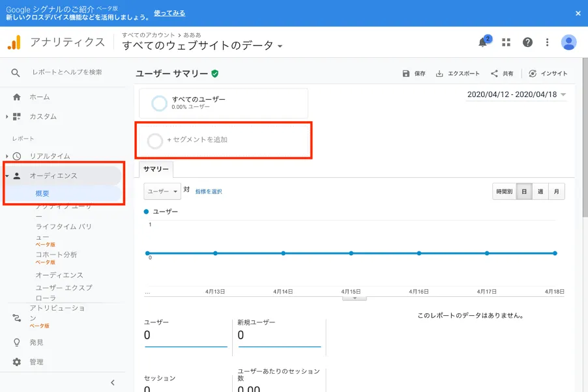Screen dimensions: 588x392
Task: Click the 管理 gear icon
Action: [x=17, y=362]
